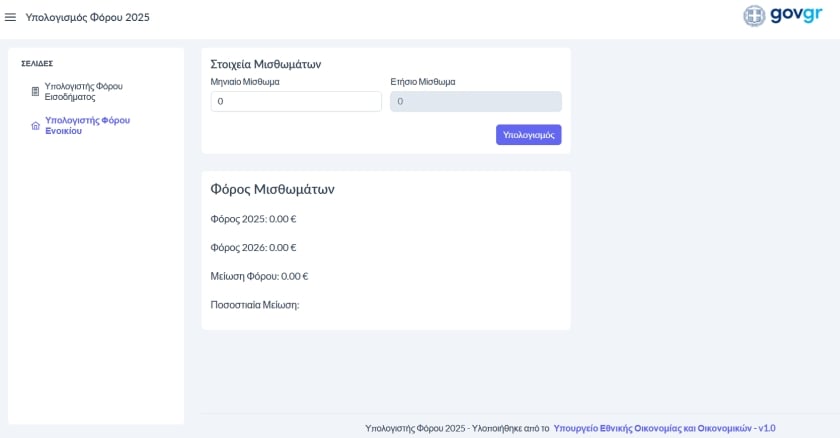Click the Στοιχεία Μισθωμάτων card heading
This screenshot has width=840, height=438.
(x=265, y=64)
